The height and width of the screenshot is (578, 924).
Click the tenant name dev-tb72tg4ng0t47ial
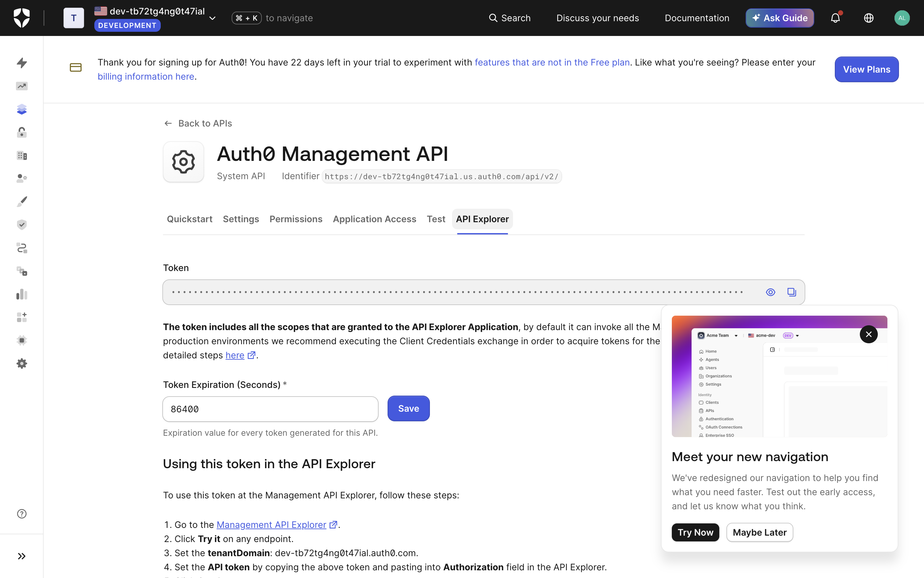[157, 11]
